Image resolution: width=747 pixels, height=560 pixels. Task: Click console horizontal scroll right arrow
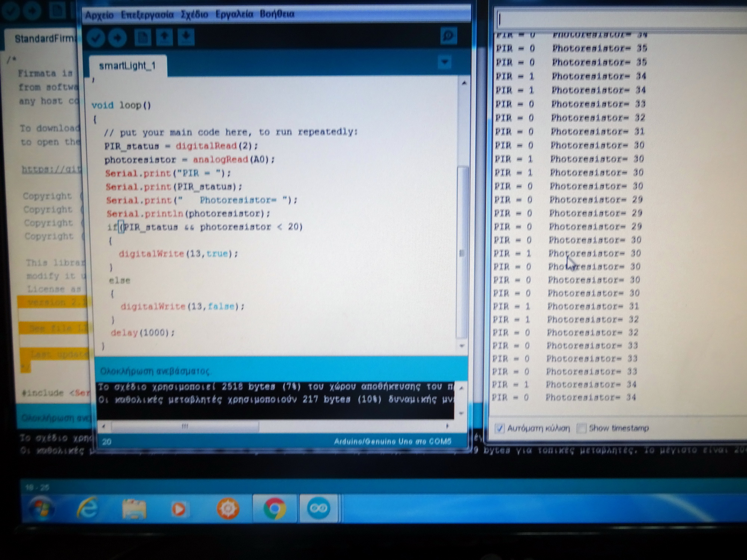pos(447,426)
